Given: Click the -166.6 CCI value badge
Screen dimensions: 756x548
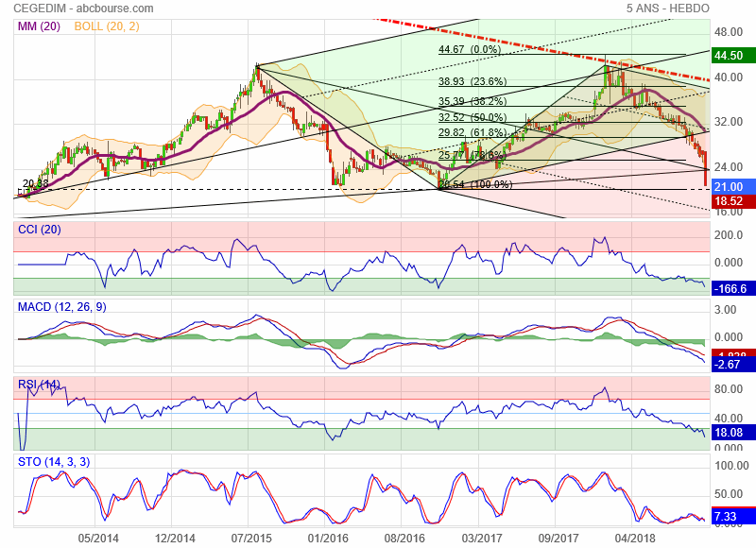Looking at the screenshot, I should 733,289.
